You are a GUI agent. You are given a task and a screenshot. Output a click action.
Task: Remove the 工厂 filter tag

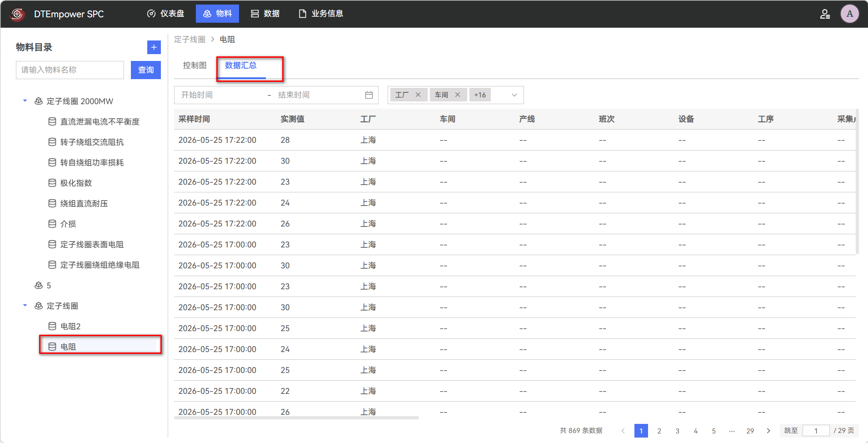[x=418, y=95]
